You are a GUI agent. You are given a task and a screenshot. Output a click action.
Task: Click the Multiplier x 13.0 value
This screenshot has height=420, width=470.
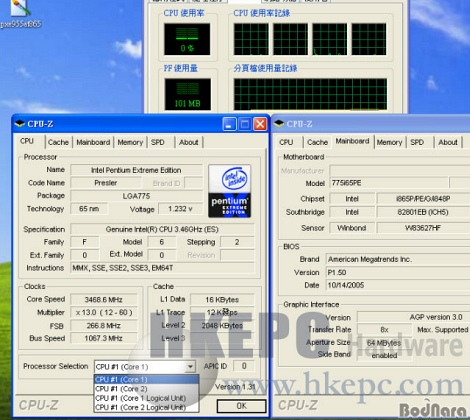pyautogui.click(x=104, y=312)
